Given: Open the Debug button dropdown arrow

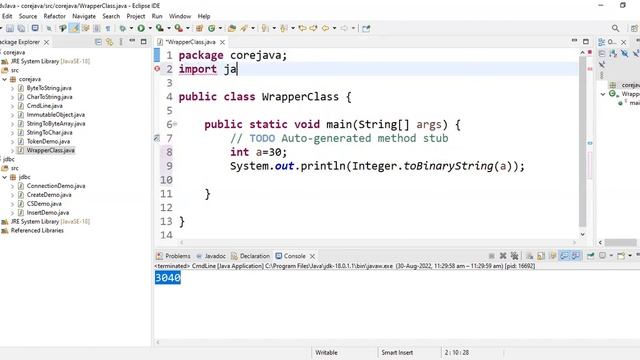Looking at the screenshot, I should point(131,28).
